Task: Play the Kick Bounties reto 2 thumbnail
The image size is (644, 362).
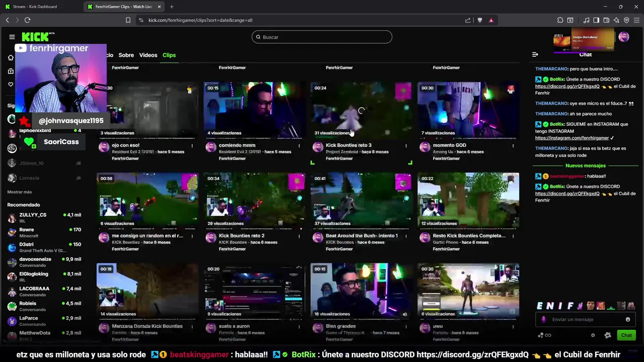Action: click(x=254, y=201)
